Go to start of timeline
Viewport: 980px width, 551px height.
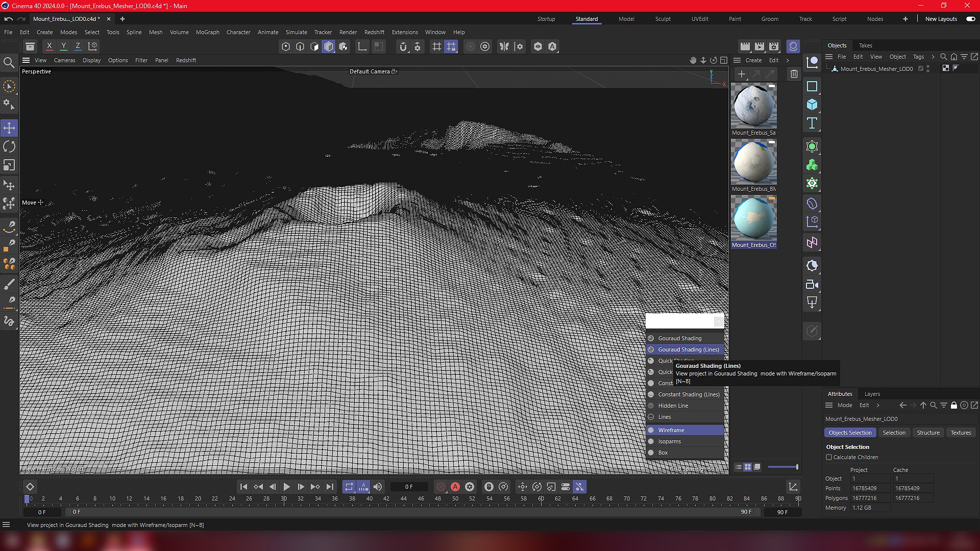243,487
